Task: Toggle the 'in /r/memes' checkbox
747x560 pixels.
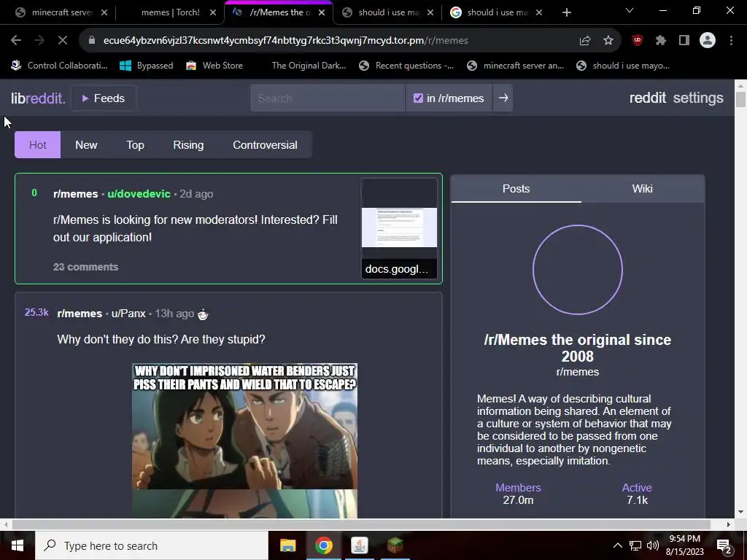Action: 418,98
